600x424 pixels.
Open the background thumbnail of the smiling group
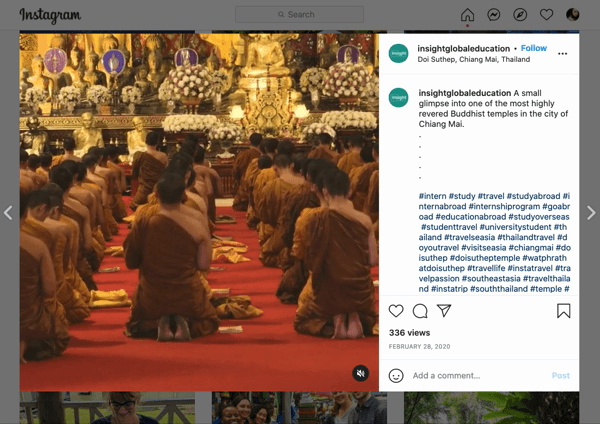(x=299, y=408)
